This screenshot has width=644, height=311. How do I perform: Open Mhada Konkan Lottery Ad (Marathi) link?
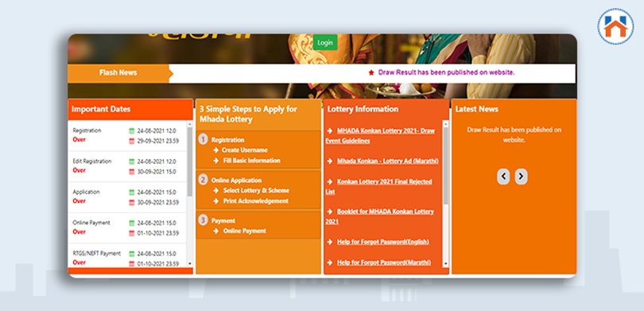click(388, 161)
